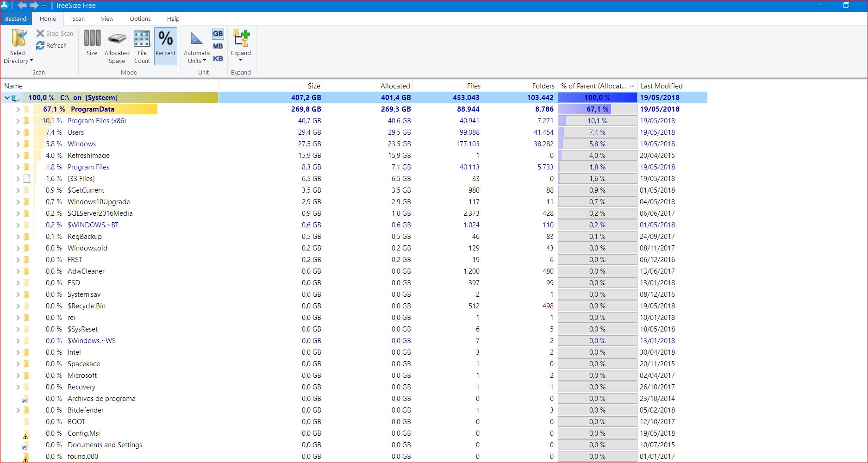Expand the ProgramData folder node
Image resolution: width=868 pixels, height=463 pixels.
click(18, 109)
